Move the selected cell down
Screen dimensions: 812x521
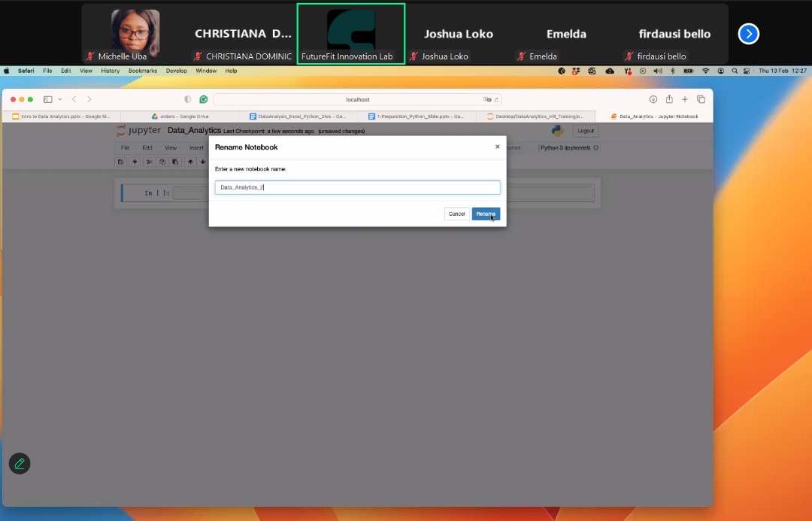[202, 162]
